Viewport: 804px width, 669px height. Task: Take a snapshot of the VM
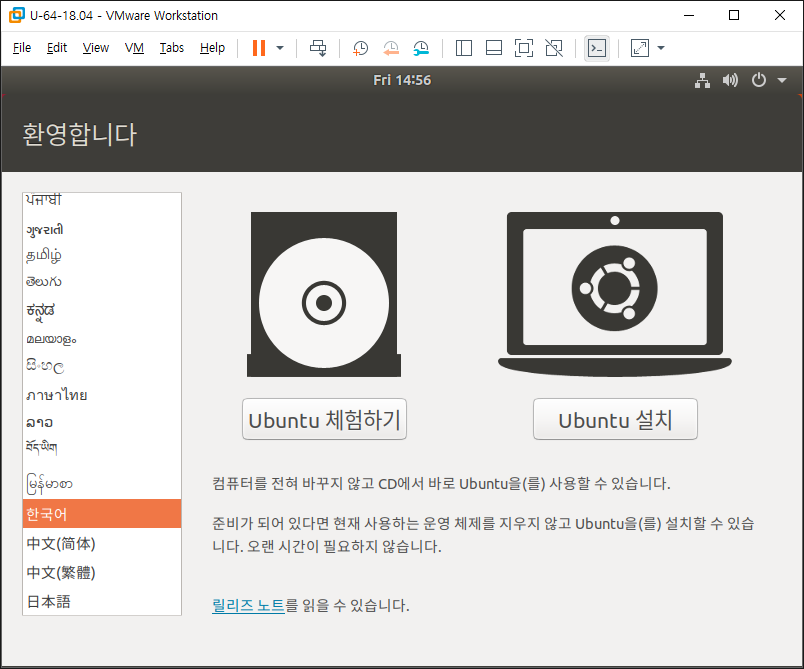click(360, 48)
